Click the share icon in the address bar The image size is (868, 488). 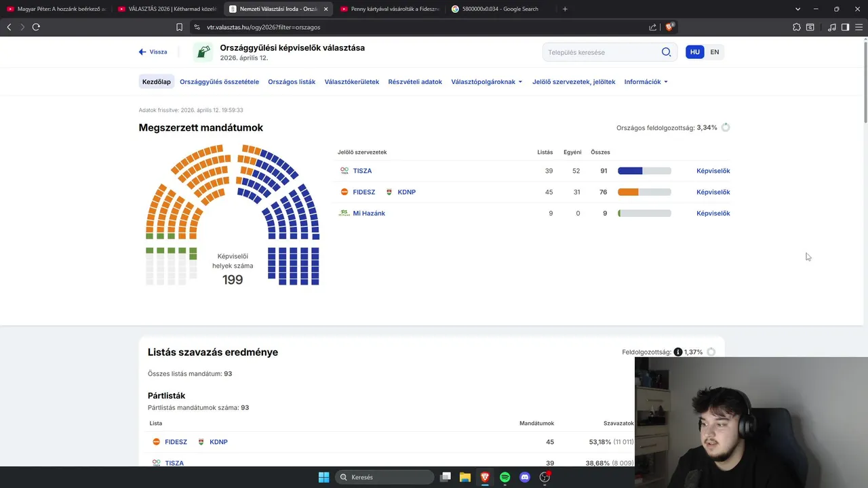point(652,27)
